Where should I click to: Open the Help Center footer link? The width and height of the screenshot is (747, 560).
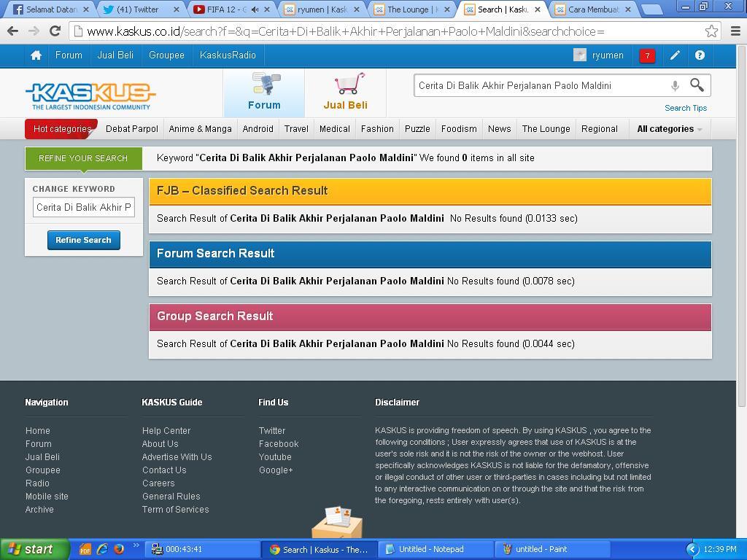point(166,430)
